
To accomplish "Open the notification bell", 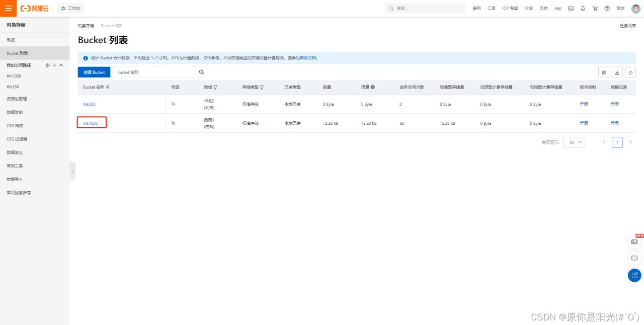I will [583, 9].
